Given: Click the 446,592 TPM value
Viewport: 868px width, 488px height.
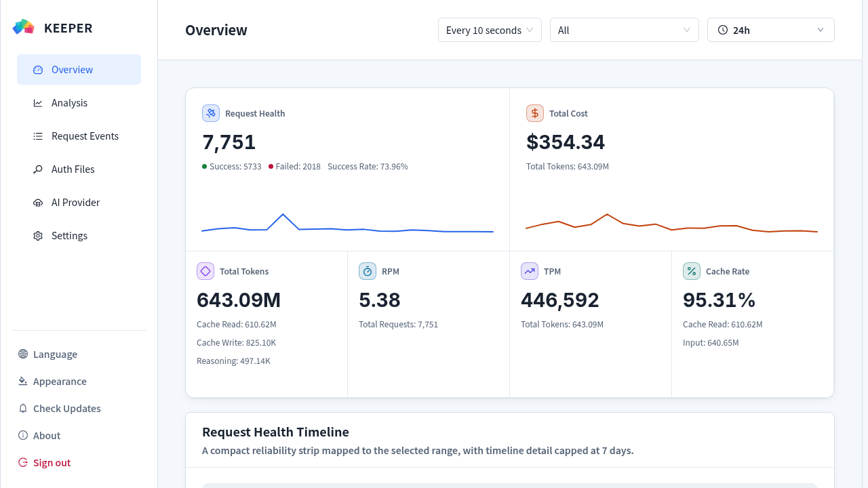Looking at the screenshot, I should [x=560, y=300].
